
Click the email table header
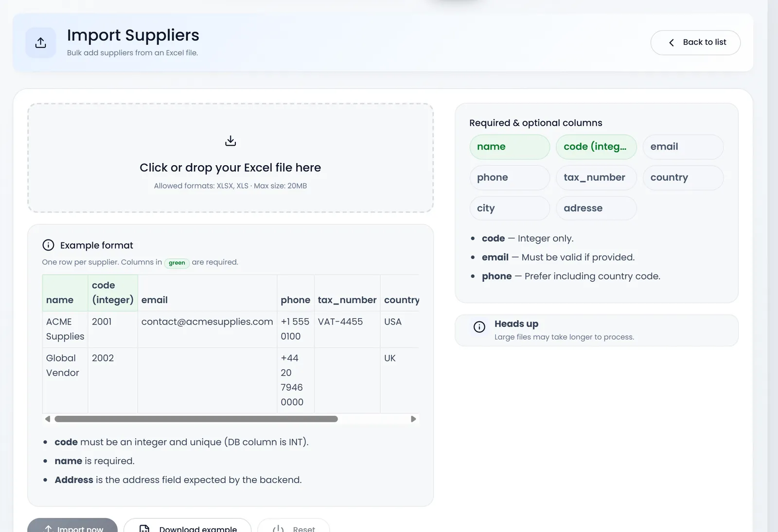click(207, 293)
